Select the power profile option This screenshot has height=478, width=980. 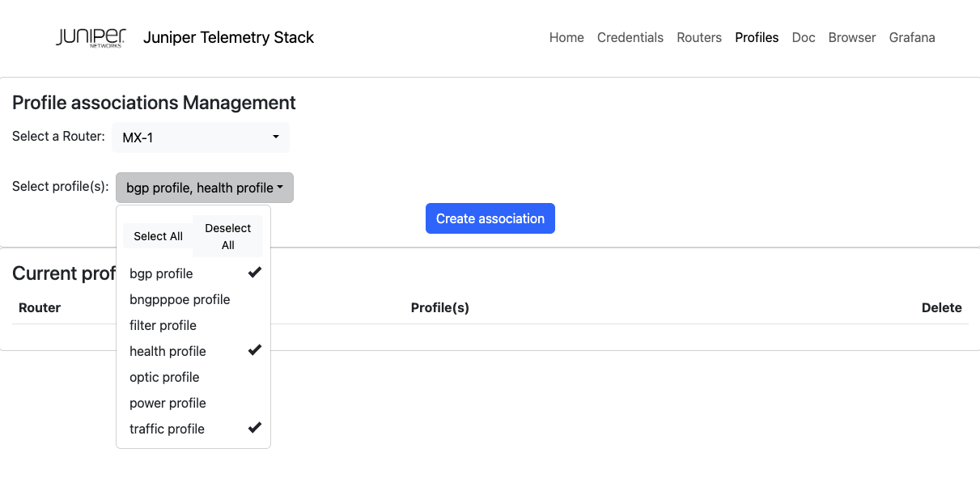click(193, 403)
